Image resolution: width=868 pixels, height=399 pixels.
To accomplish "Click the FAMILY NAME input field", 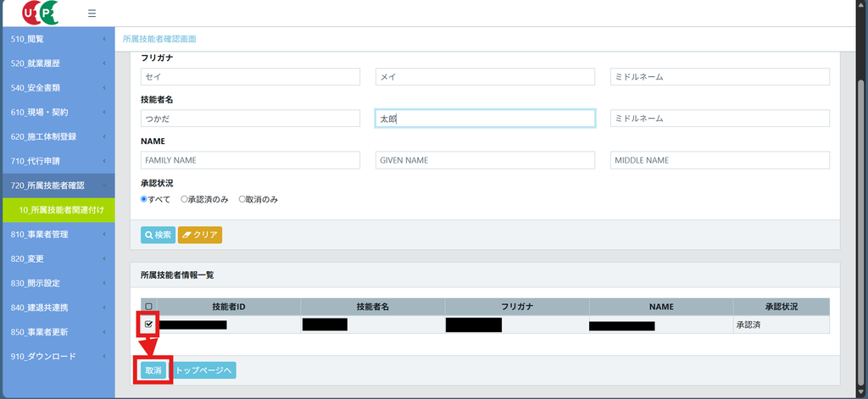I will (x=251, y=160).
